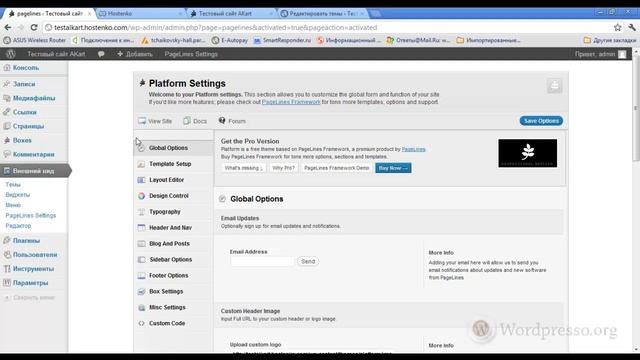Click the Custom Code icon

[141, 323]
